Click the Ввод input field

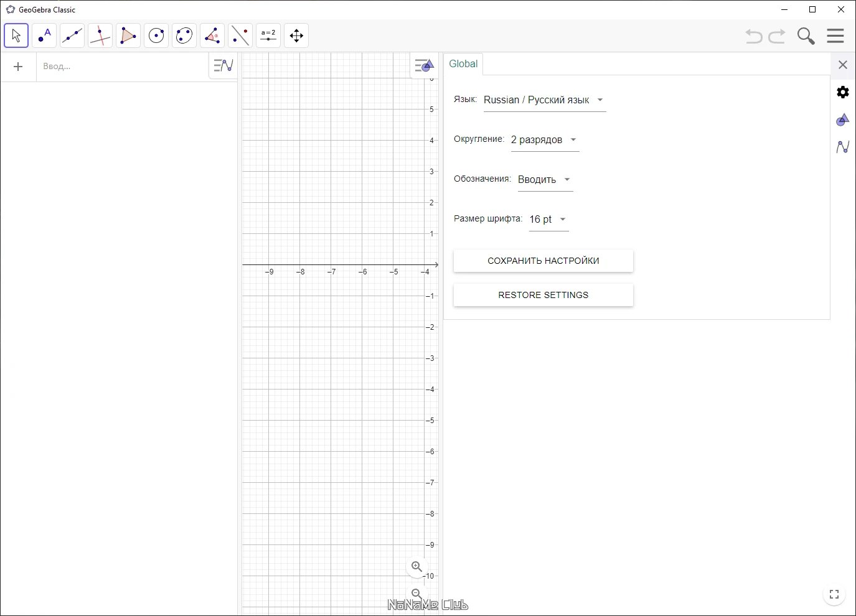[123, 67]
